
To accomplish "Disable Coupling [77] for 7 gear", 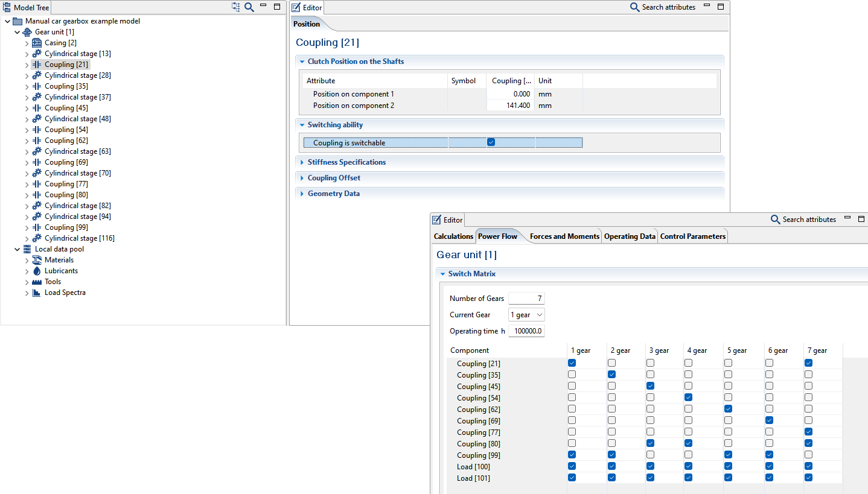I will click(808, 432).
